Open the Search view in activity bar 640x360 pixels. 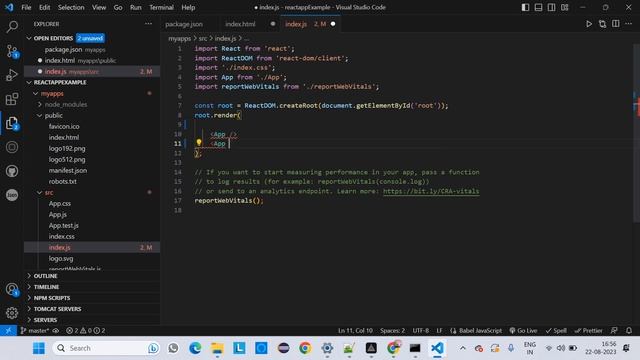pyautogui.click(x=12, y=27)
